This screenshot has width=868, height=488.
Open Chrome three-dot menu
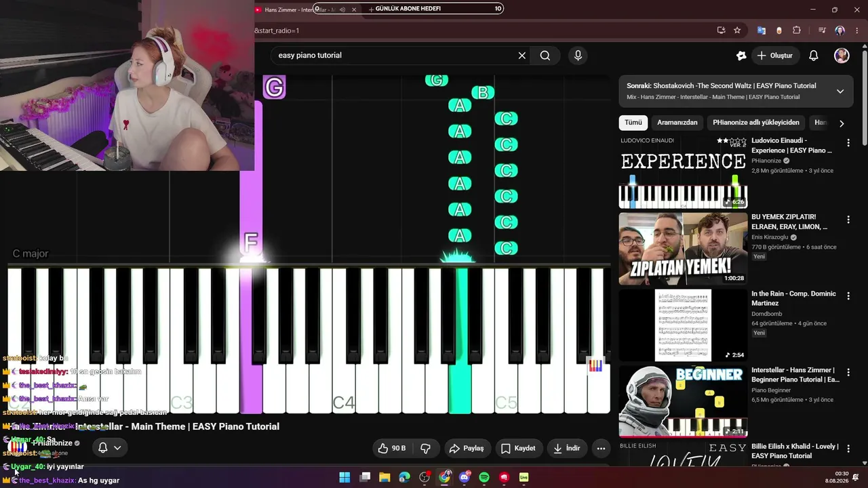[x=856, y=30]
